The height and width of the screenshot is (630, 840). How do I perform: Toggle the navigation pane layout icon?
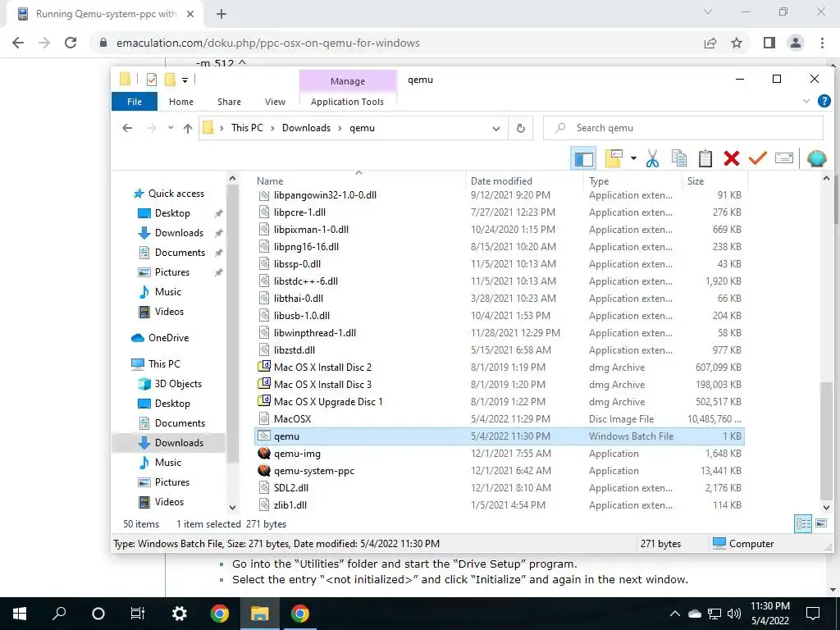(x=583, y=158)
